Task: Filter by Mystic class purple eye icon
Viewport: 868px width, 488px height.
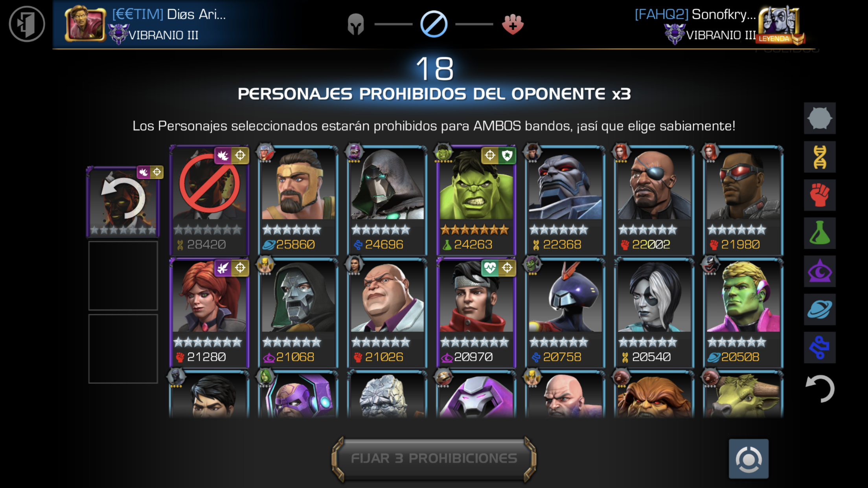Action: click(x=820, y=271)
